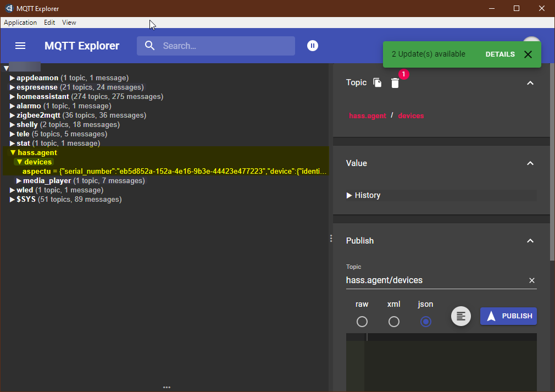Click the bottom three-dot drawer handle
The height and width of the screenshot is (392, 555).
[x=166, y=388]
